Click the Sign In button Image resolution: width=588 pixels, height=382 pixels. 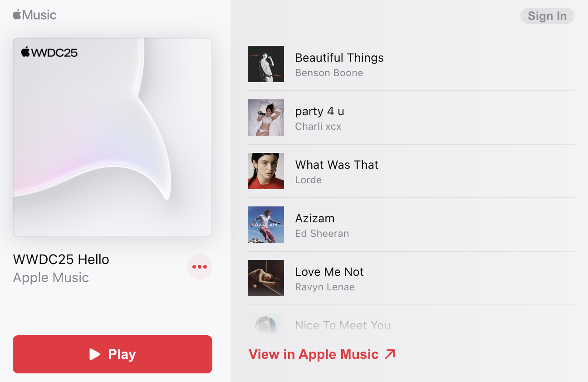click(x=547, y=16)
